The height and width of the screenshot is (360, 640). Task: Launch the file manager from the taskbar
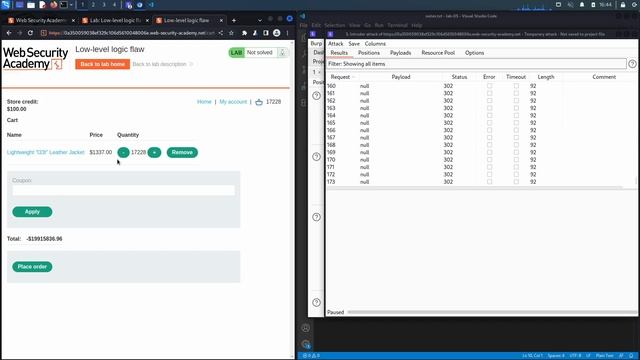[x=31, y=5]
